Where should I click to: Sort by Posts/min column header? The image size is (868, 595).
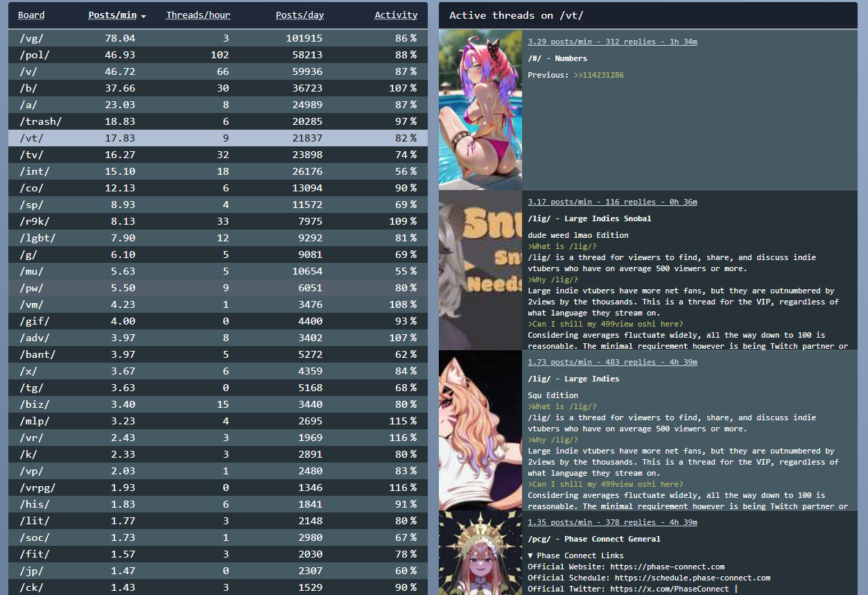tap(112, 15)
